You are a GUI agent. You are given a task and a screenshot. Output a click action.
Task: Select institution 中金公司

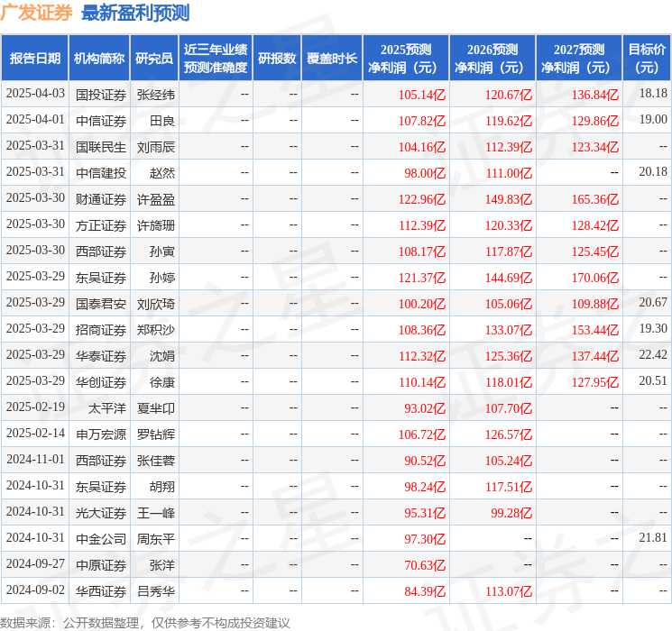tap(101, 539)
